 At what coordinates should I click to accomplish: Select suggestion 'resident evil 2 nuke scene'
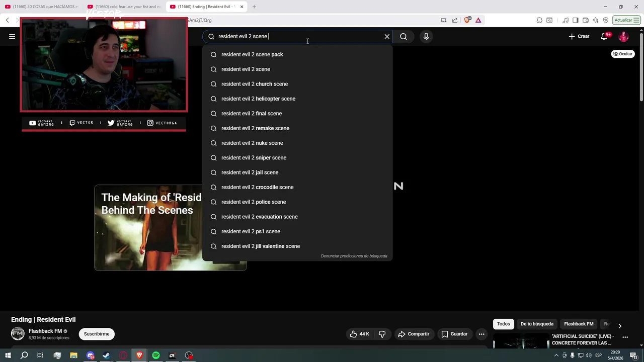click(297, 143)
